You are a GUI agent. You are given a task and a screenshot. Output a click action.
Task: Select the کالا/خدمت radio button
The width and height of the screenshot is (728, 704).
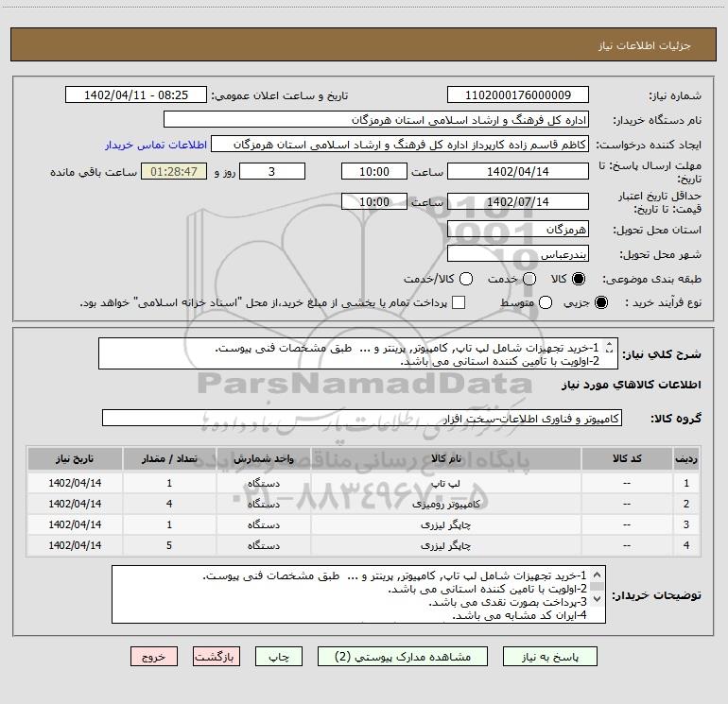click(466, 279)
